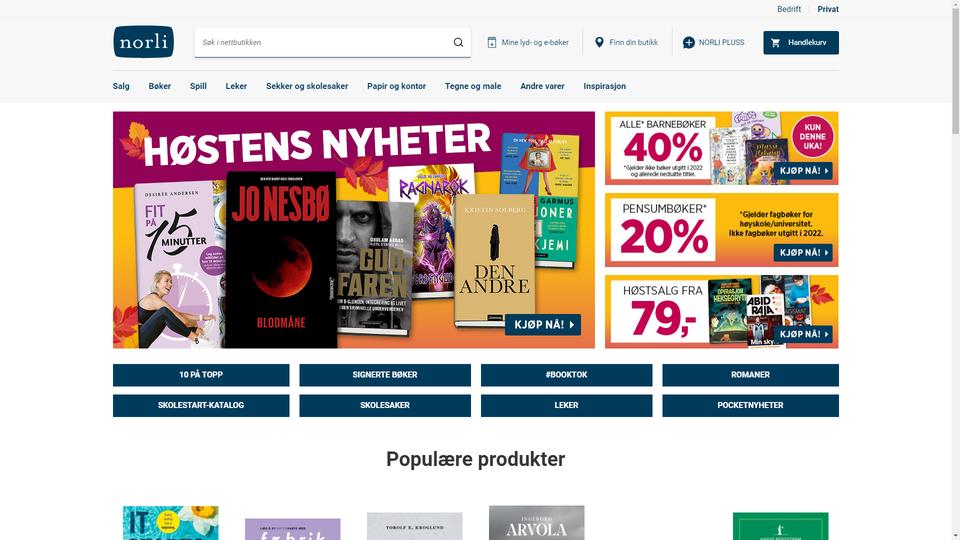Click the Ingeborg Arvola book cover

[536, 523]
